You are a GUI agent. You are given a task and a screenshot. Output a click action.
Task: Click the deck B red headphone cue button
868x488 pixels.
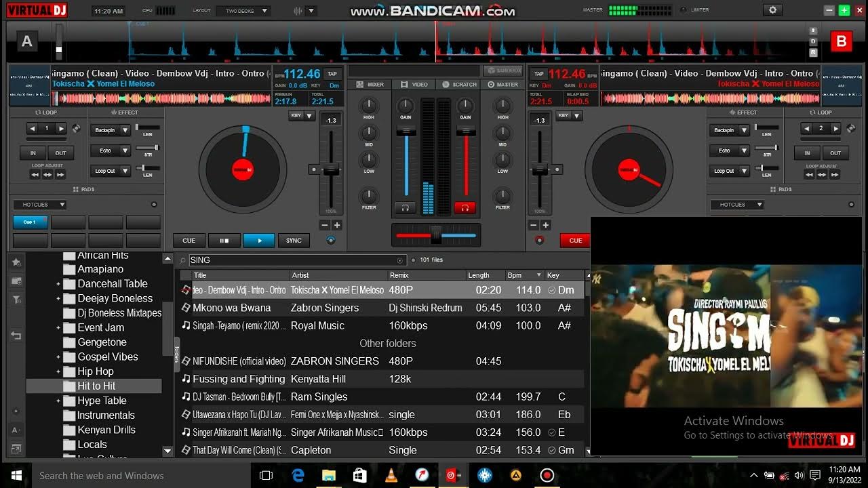(465, 207)
